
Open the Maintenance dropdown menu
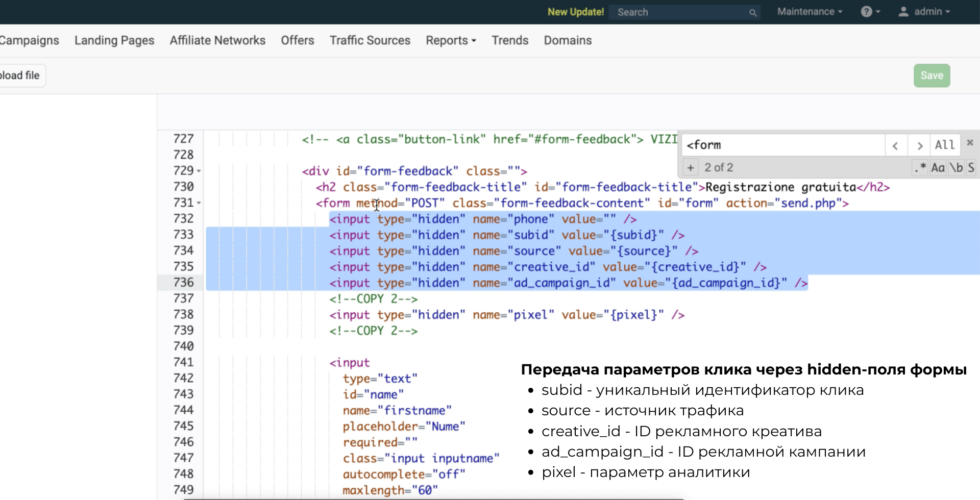pyautogui.click(x=810, y=12)
